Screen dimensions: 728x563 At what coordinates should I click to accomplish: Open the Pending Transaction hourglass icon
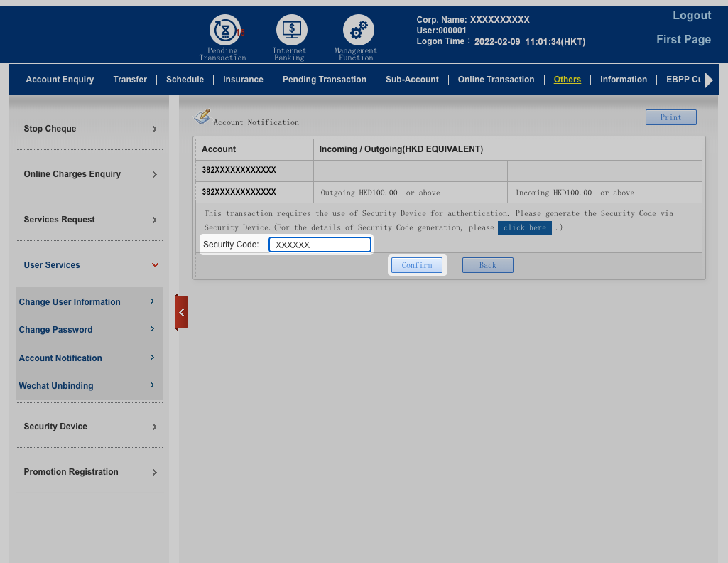click(224, 31)
